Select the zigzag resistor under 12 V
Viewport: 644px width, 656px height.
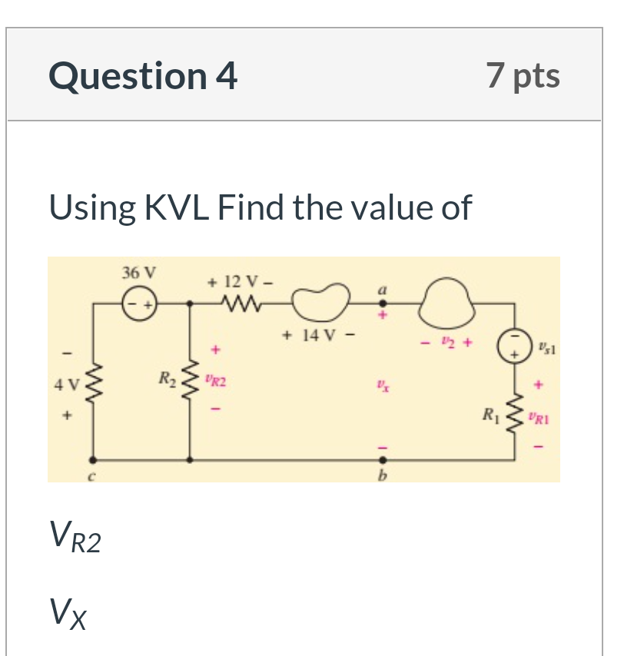pyautogui.click(x=241, y=301)
